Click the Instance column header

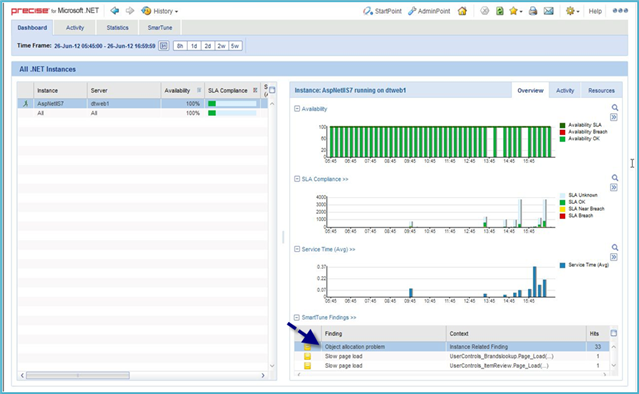pos(60,90)
